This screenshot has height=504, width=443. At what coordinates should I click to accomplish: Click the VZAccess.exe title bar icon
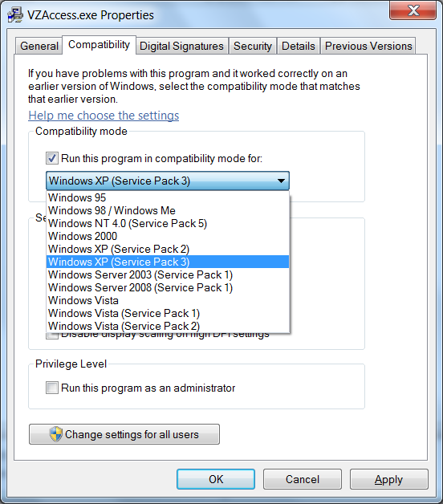click(x=15, y=15)
